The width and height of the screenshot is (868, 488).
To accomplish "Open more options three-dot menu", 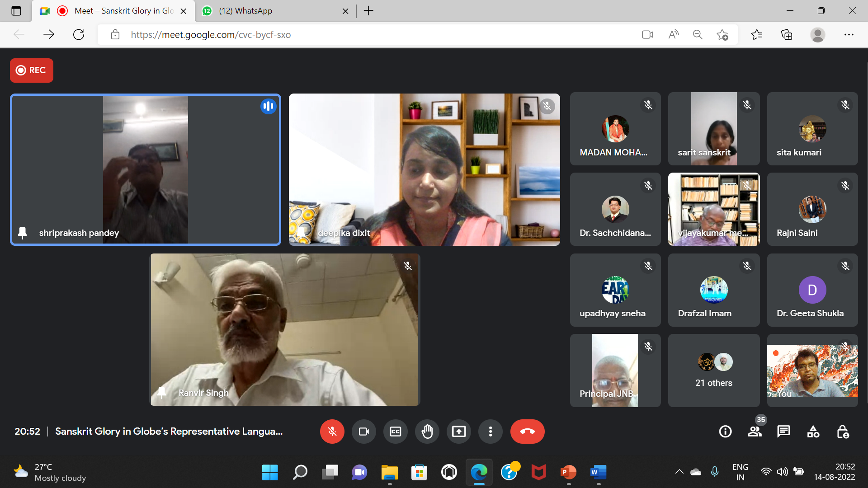I will click(x=490, y=432).
